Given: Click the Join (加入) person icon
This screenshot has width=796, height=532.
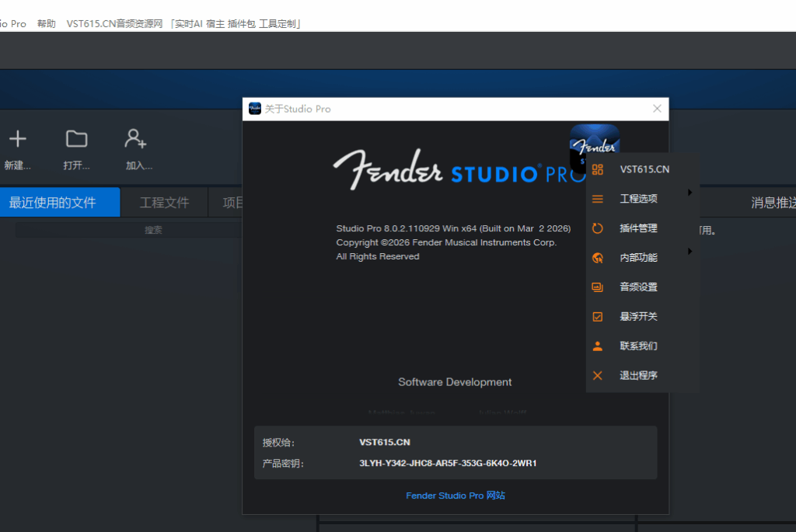Looking at the screenshot, I should pos(136,139).
